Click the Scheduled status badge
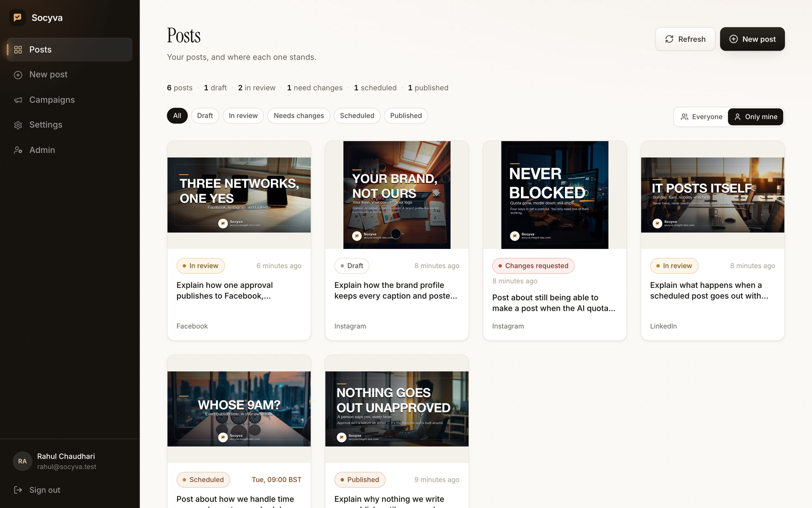Viewport: 812px width, 508px height. pos(203,480)
